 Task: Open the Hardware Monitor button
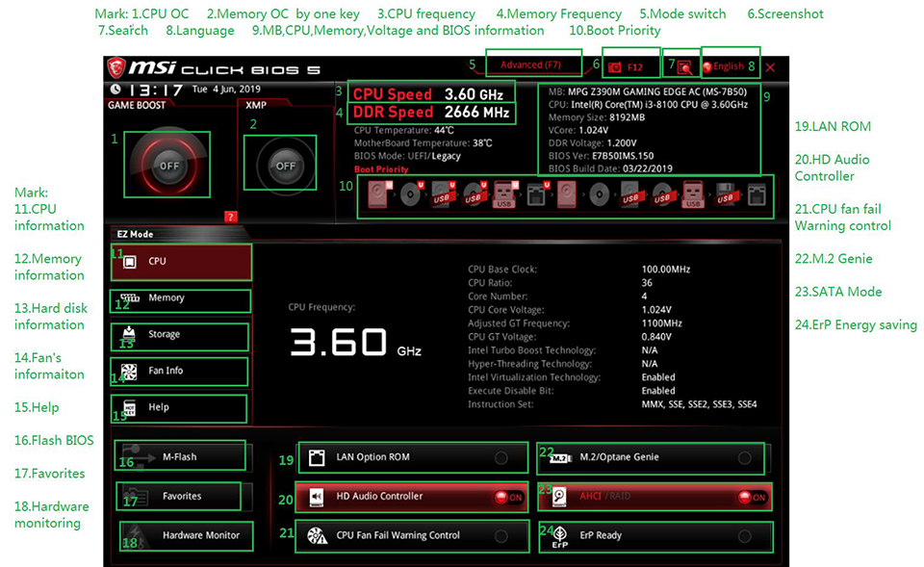point(187,535)
